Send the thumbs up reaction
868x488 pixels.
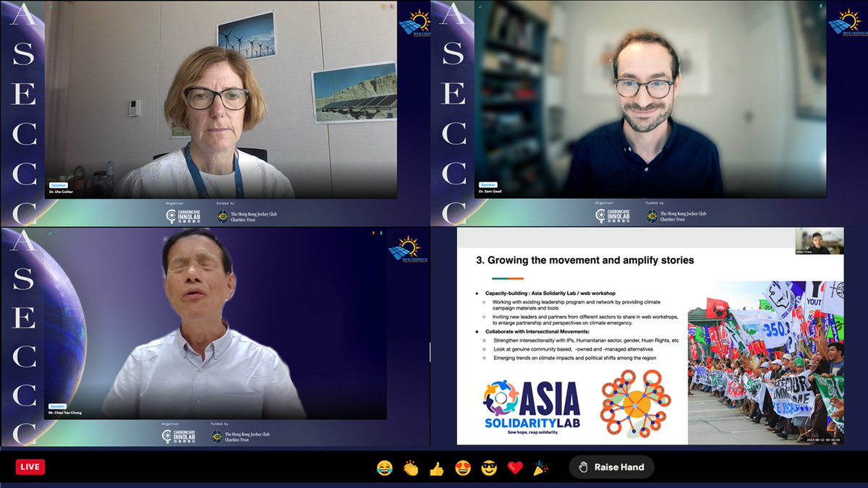pyautogui.click(x=436, y=468)
